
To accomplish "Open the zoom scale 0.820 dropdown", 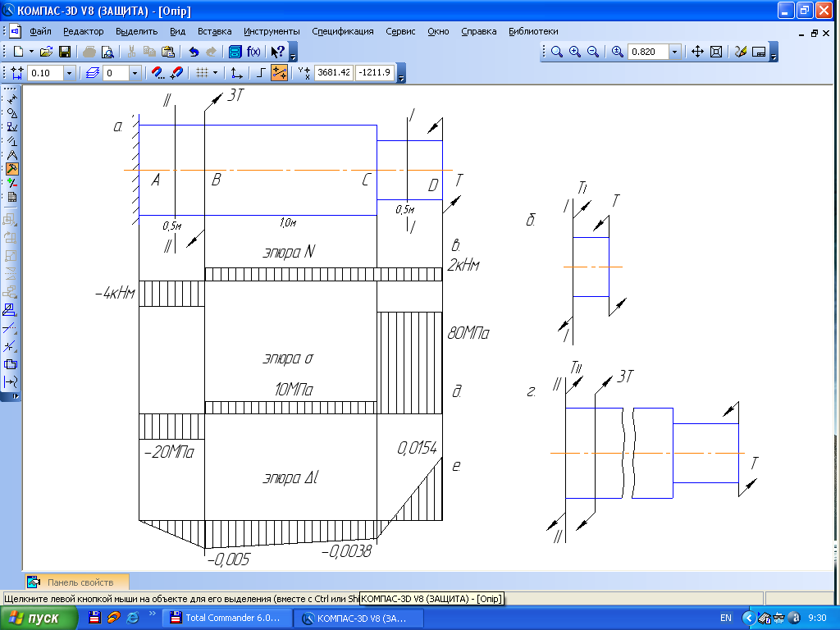I will 675,52.
